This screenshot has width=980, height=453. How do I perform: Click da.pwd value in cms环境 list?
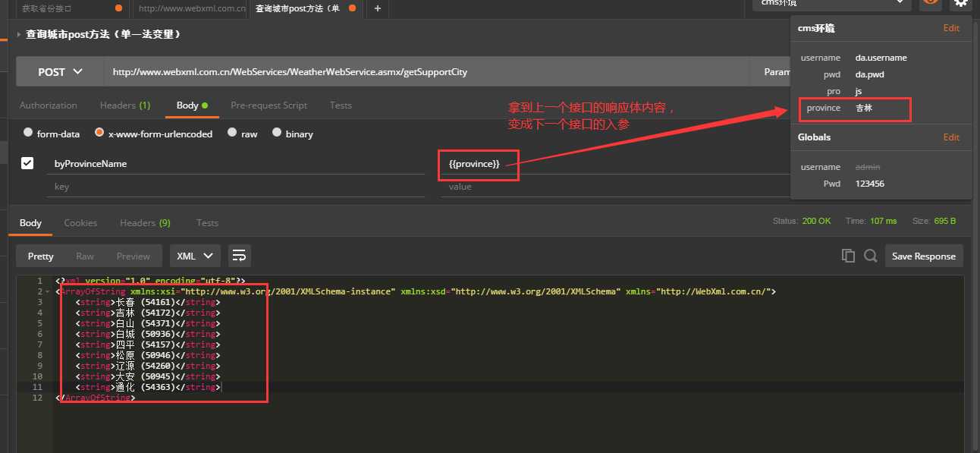coord(869,74)
